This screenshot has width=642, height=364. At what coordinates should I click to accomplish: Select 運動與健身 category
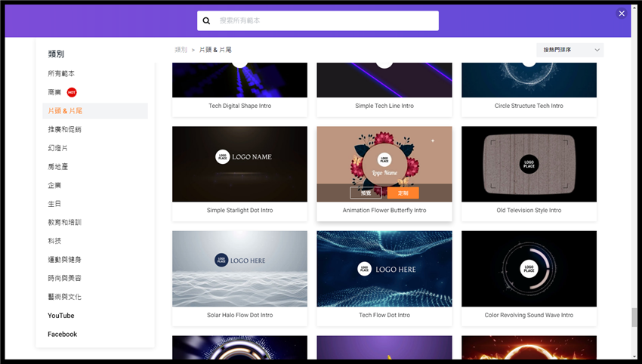click(65, 260)
